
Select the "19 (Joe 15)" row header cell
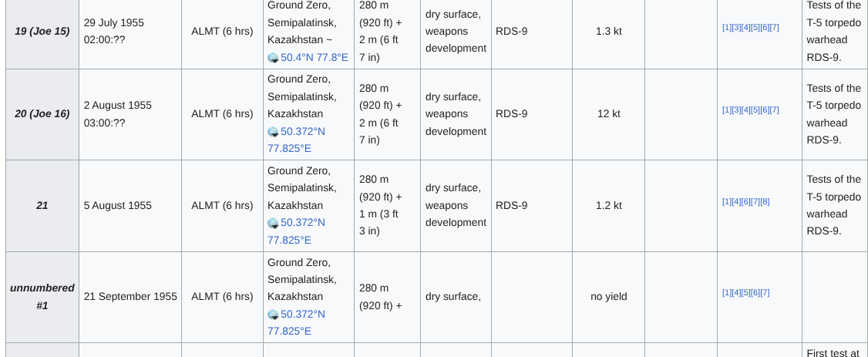42,32
